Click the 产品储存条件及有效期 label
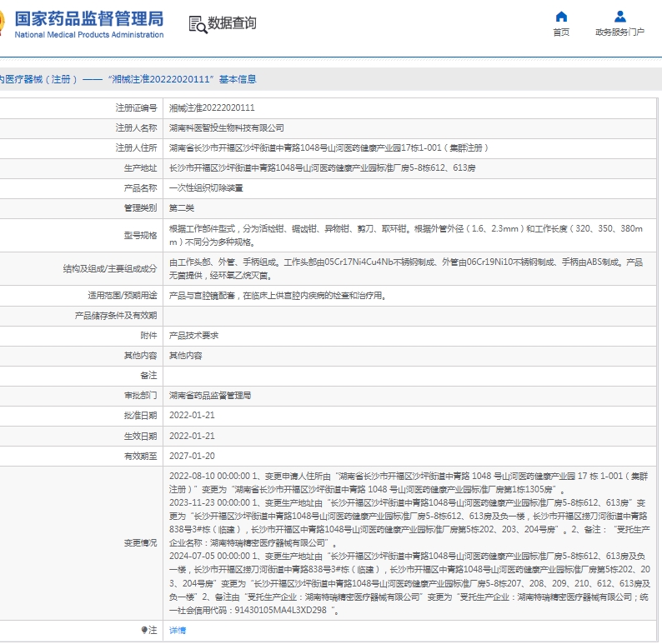The width and height of the screenshot is (662, 644). point(116,316)
